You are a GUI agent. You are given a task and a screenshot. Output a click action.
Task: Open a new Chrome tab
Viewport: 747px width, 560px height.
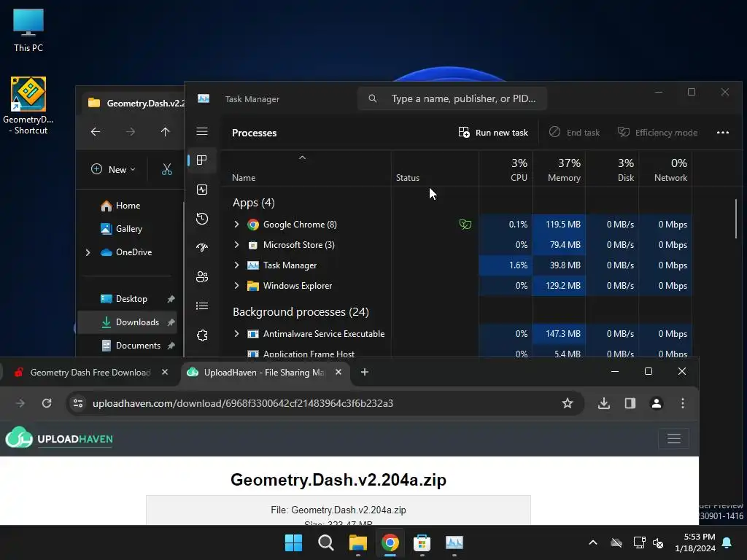365,372
